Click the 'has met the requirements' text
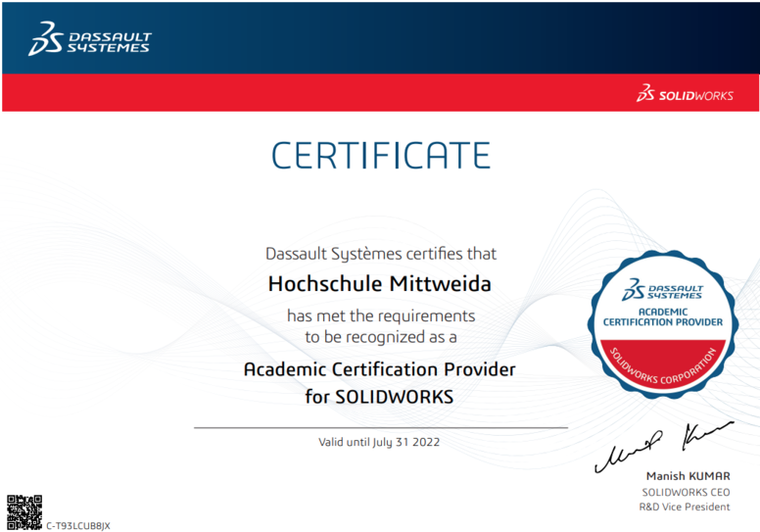Screen dimensions: 760x532 (x=380, y=315)
